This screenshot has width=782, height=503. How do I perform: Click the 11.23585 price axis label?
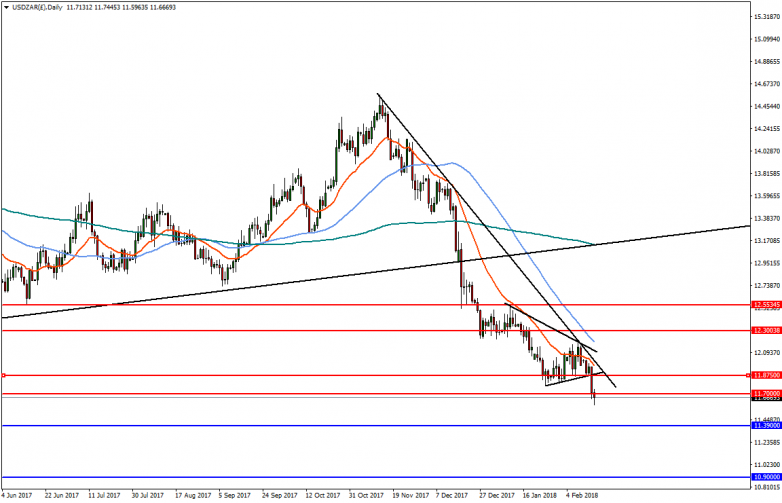pyautogui.click(x=767, y=442)
